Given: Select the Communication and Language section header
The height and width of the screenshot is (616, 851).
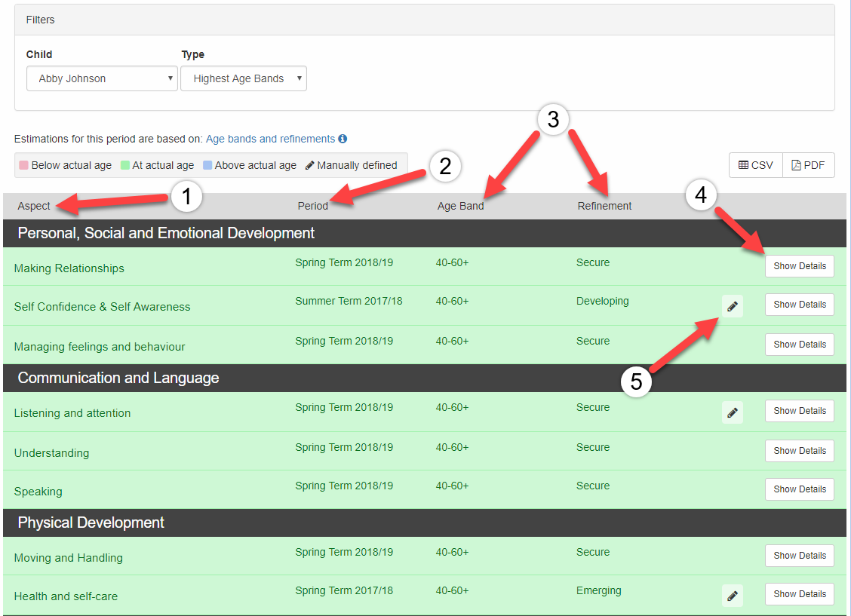Looking at the screenshot, I should click(118, 378).
